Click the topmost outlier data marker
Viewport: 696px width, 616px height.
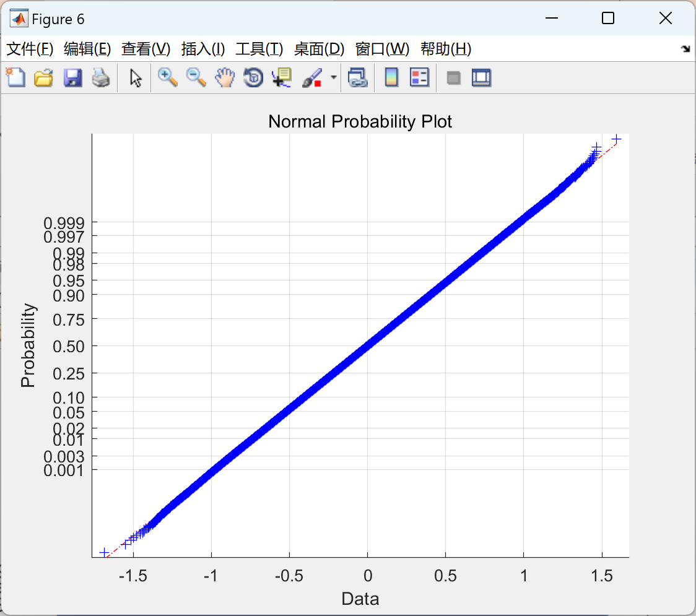[616, 139]
